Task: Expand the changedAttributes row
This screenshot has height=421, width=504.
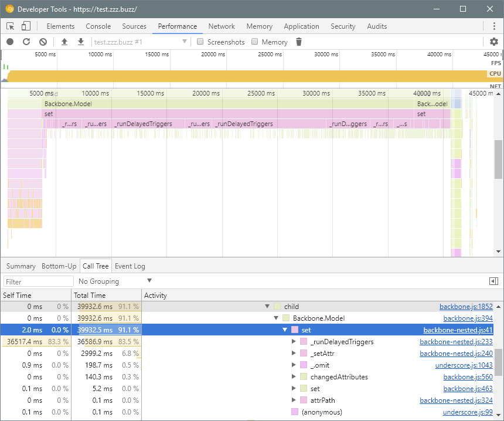Action: [x=294, y=376]
